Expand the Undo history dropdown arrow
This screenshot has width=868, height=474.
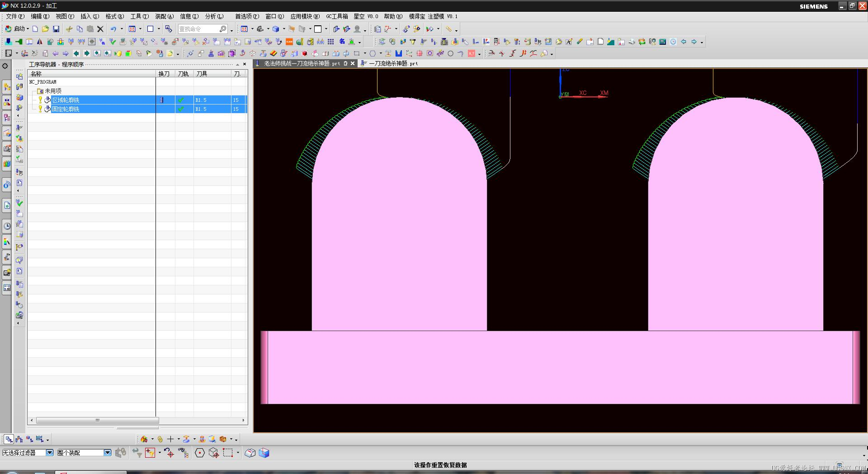pos(122,29)
